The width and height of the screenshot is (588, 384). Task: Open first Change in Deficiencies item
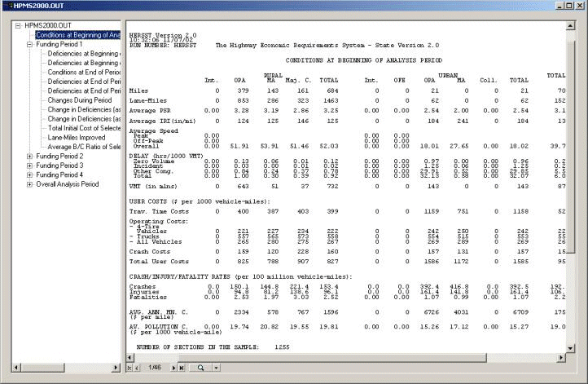pos(84,109)
